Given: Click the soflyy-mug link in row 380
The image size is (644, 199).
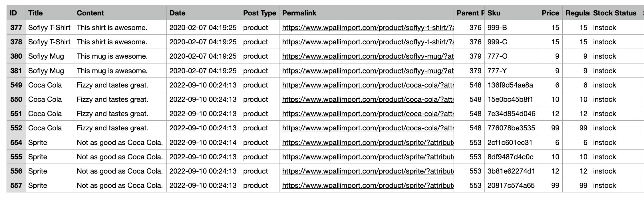Looking at the screenshot, I should click(x=368, y=56).
